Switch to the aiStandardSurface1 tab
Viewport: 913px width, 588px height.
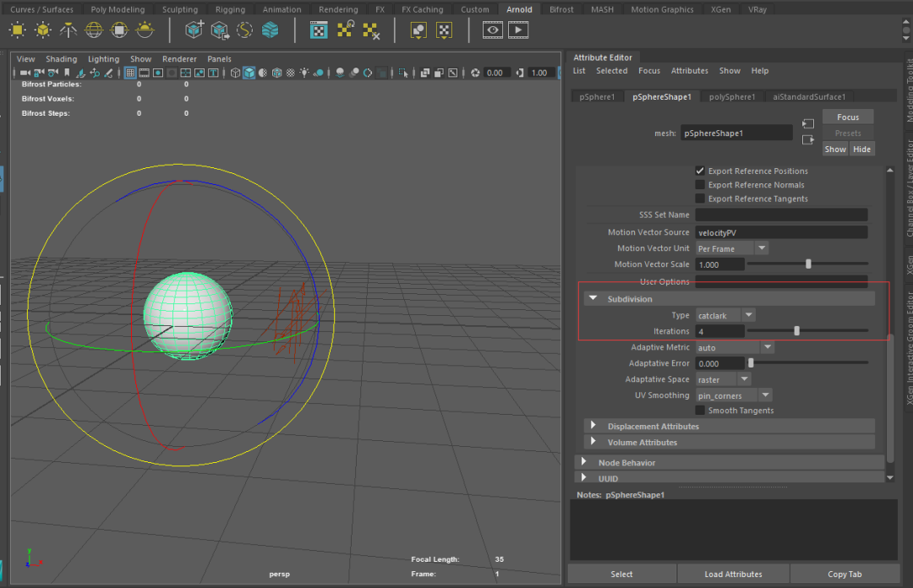808,96
